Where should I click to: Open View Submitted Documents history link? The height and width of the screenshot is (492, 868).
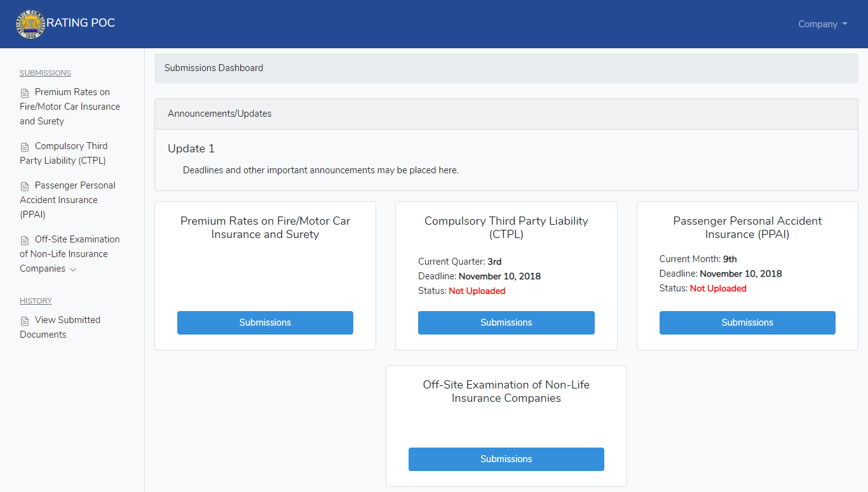point(60,327)
